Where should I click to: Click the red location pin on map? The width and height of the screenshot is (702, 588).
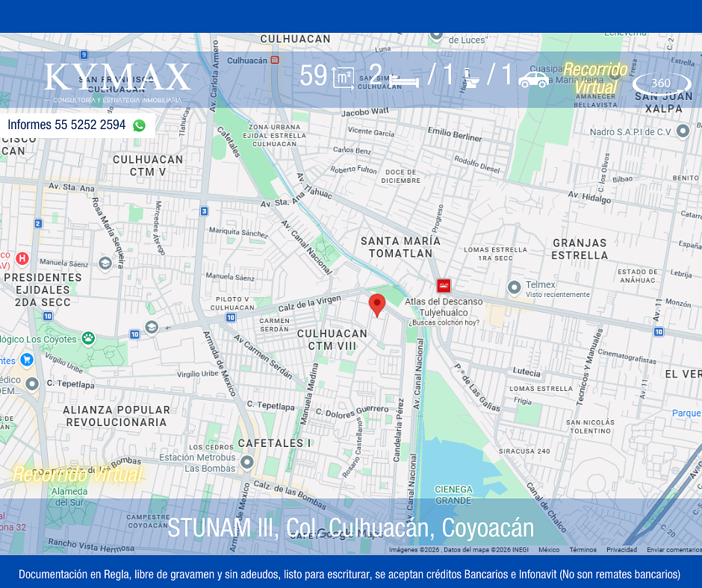pyautogui.click(x=377, y=304)
